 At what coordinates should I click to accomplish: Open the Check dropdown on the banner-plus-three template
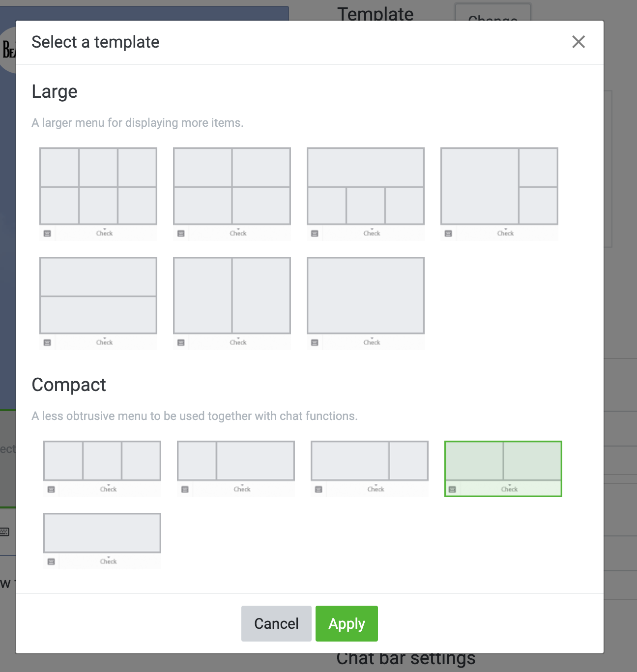pos(372,233)
